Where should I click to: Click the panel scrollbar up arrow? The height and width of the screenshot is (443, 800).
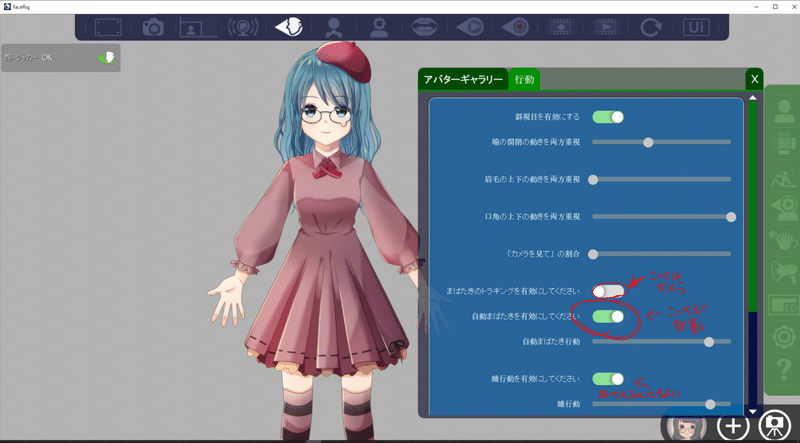(753, 97)
